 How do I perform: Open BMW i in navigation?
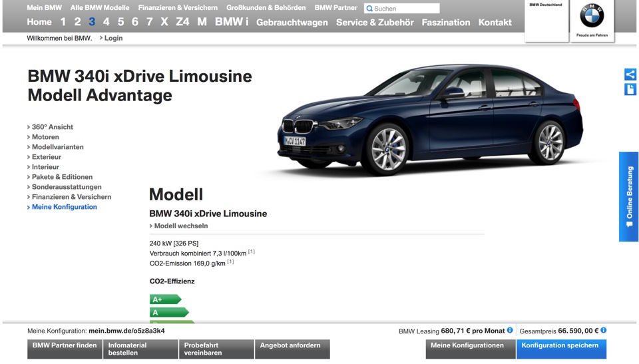pos(232,22)
